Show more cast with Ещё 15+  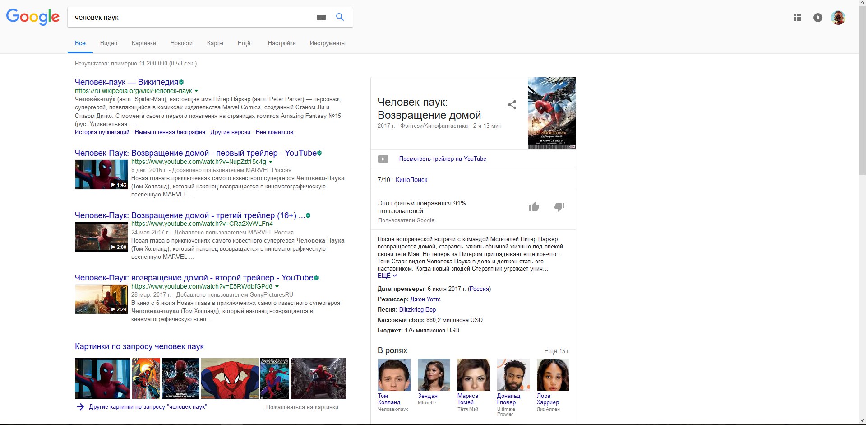coord(556,351)
